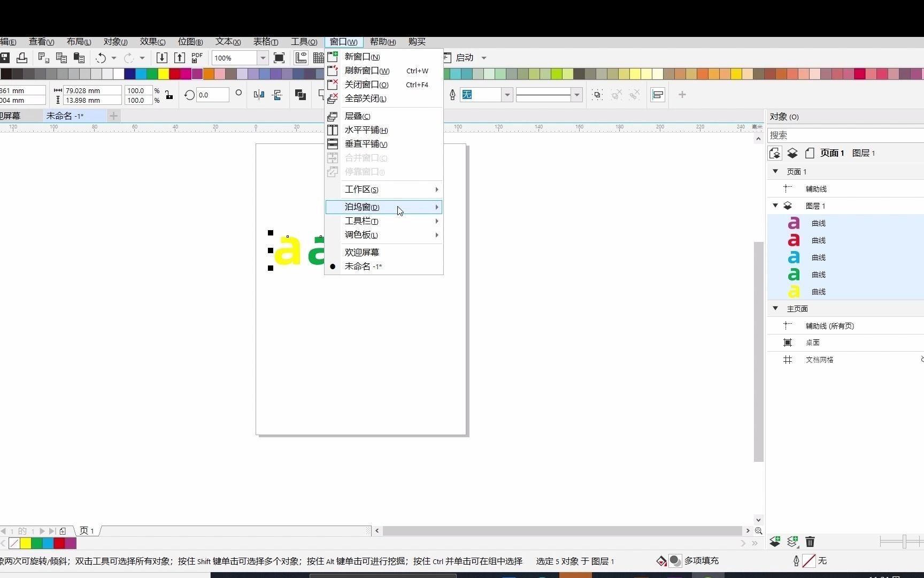
Task: Click the Publish to PDF icon
Action: 197,58
